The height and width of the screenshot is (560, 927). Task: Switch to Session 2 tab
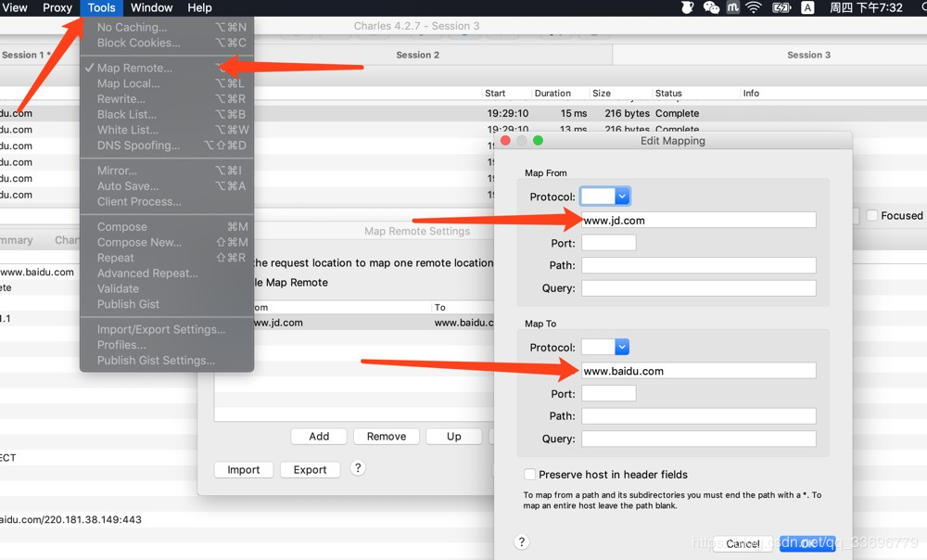tap(417, 55)
